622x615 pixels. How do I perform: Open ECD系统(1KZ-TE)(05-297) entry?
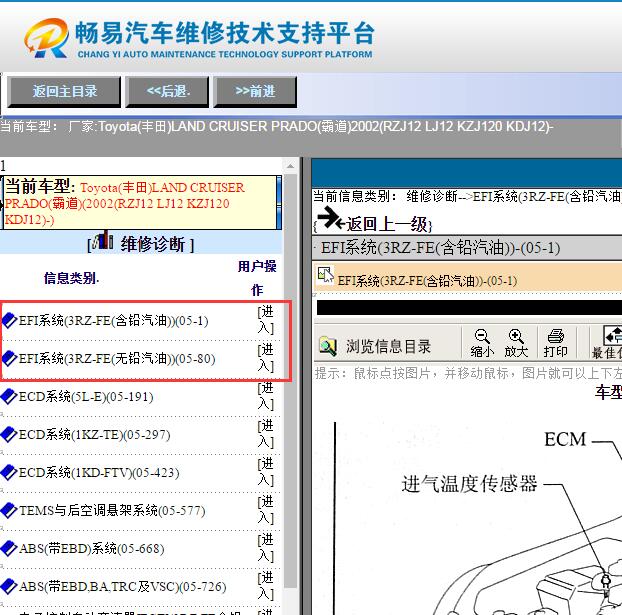(x=94, y=434)
